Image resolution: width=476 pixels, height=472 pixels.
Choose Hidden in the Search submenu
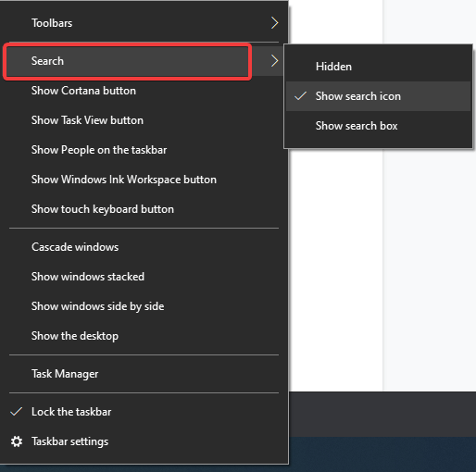coord(378,67)
